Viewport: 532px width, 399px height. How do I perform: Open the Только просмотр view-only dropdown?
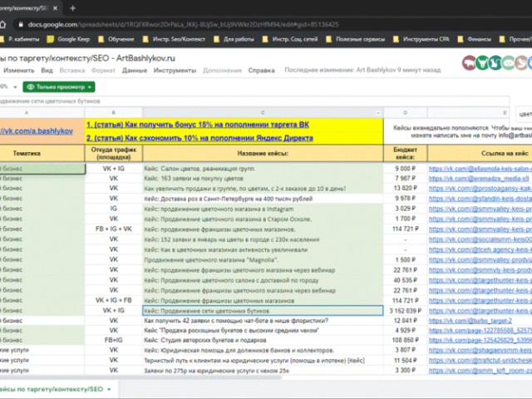click(x=59, y=86)
